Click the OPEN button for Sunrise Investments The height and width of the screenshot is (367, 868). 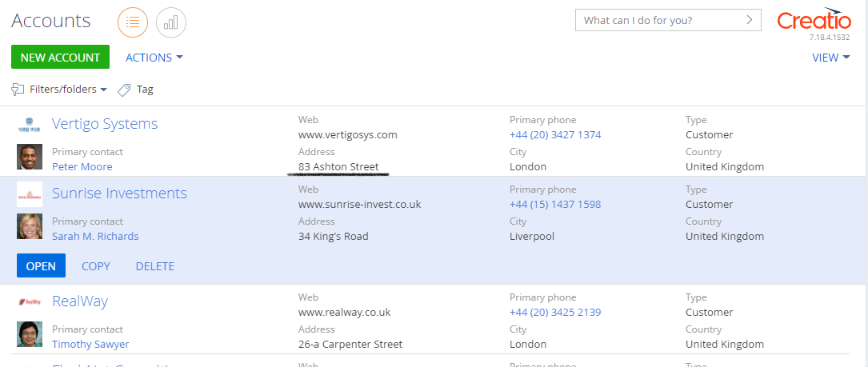coord(41,265)
